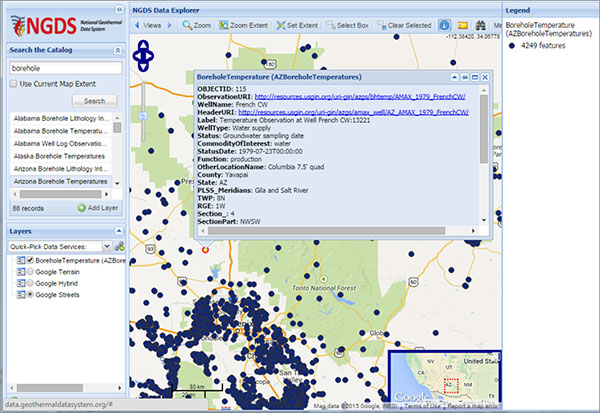Screen dimensions: 600x413
Task: Click Google Hybrid layer table icon
Action: tap(21, 283)
